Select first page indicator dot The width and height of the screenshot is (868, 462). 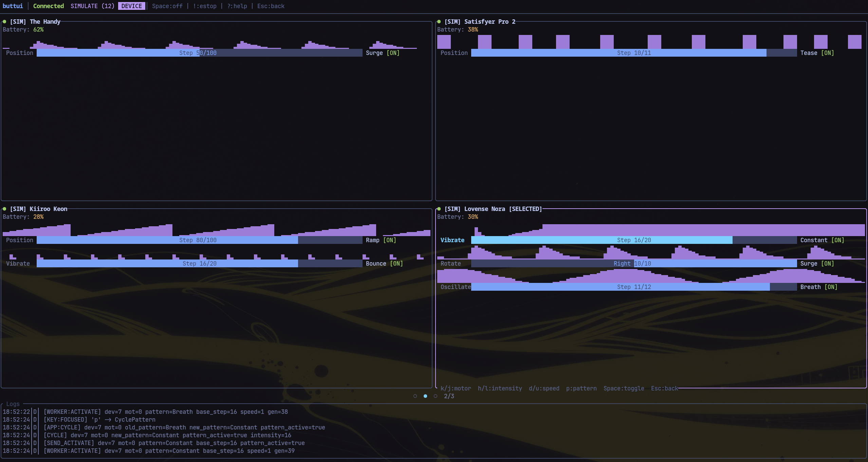(x=415, y=396)
